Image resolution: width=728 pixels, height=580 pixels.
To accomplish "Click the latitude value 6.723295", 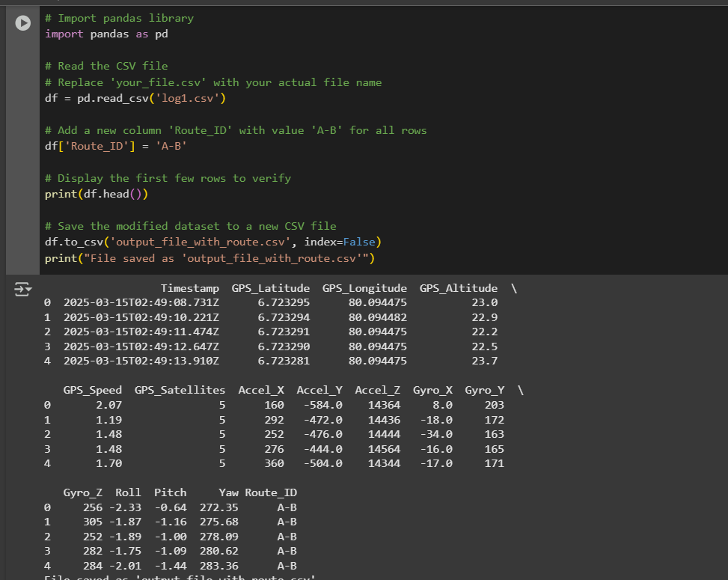I will pyautogui.click(x=284, y=303).
